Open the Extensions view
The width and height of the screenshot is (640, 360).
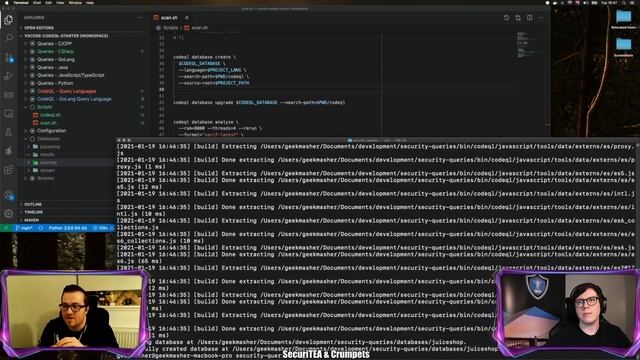pos(9,170)
